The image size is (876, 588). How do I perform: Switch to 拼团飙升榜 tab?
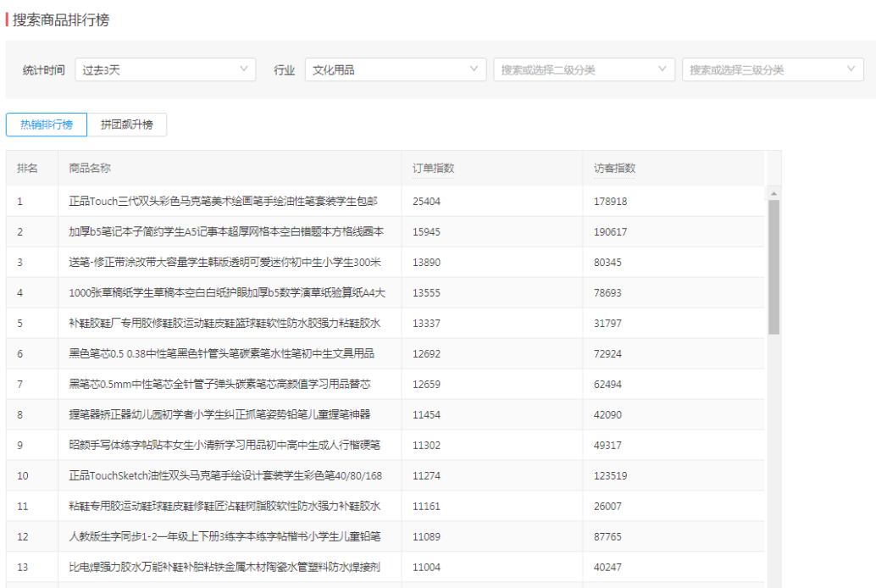[x=127, y=125]
